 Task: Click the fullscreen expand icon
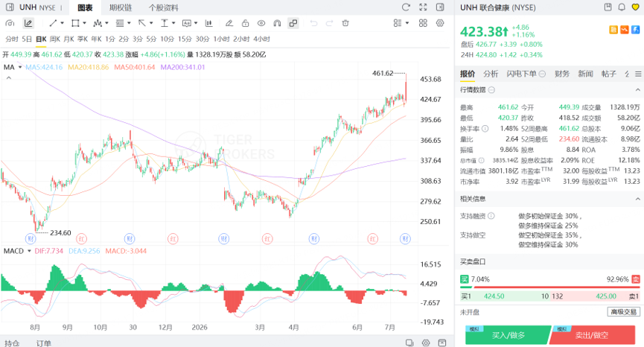[423, 7]
